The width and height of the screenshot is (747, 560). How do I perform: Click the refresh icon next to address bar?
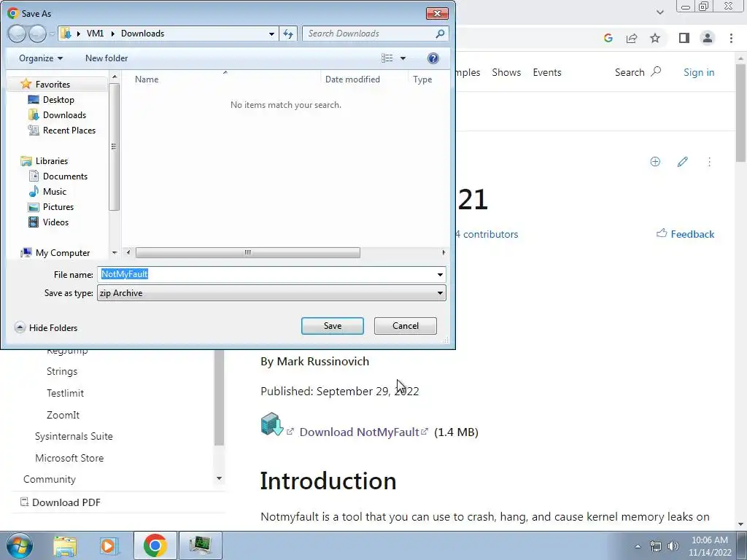click(288, 34)
